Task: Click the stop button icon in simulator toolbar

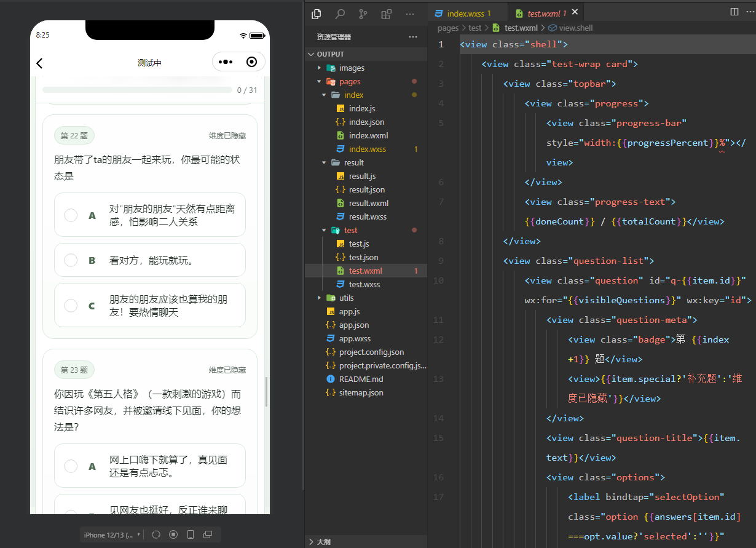Action: pos(173,534)
